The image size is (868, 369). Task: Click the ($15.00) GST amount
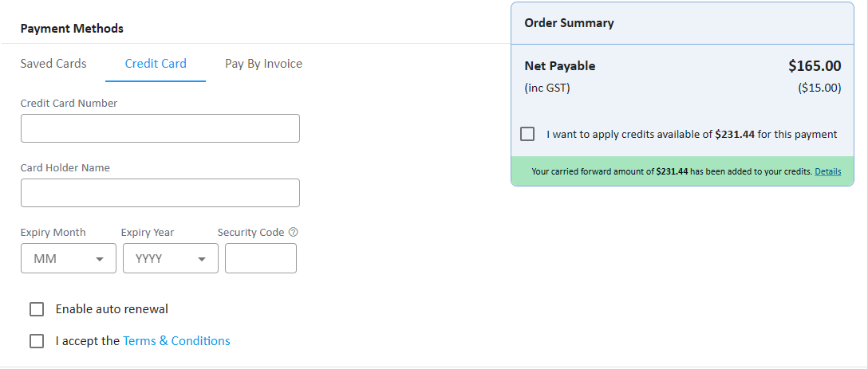(x=819, y=88)
